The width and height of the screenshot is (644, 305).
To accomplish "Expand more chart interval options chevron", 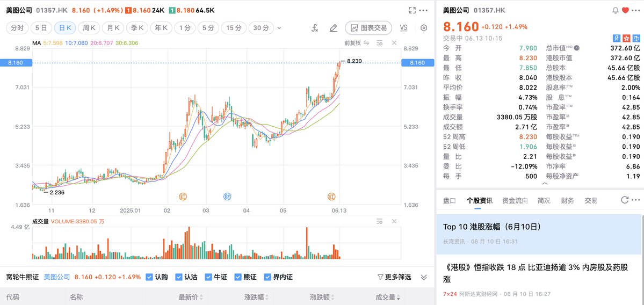I will (280, 28).
